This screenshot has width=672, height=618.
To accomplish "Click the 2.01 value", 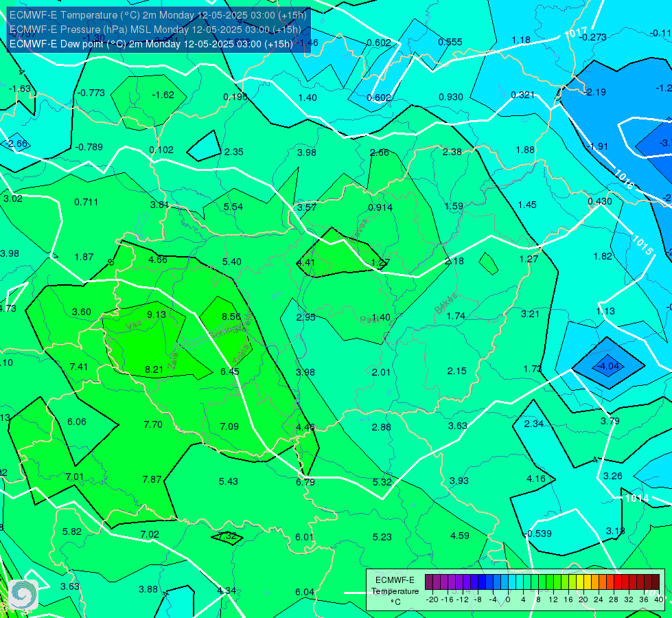I will (x=381, y=372).
